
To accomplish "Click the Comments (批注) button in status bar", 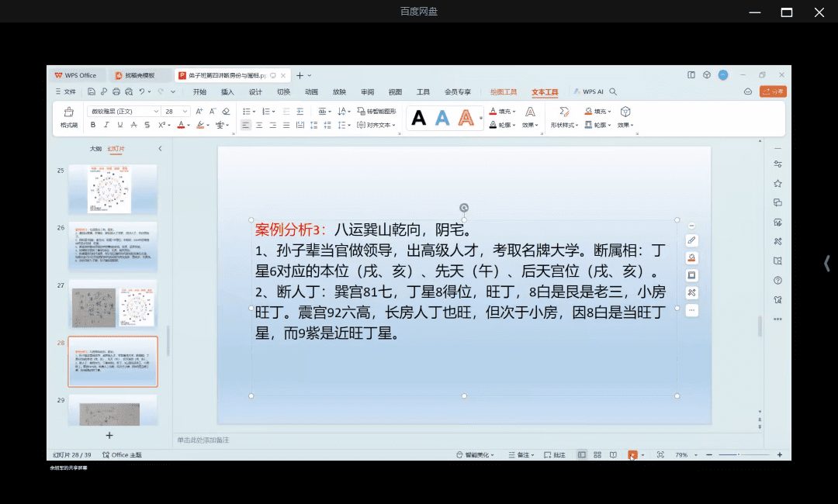I will pos(555,454).
